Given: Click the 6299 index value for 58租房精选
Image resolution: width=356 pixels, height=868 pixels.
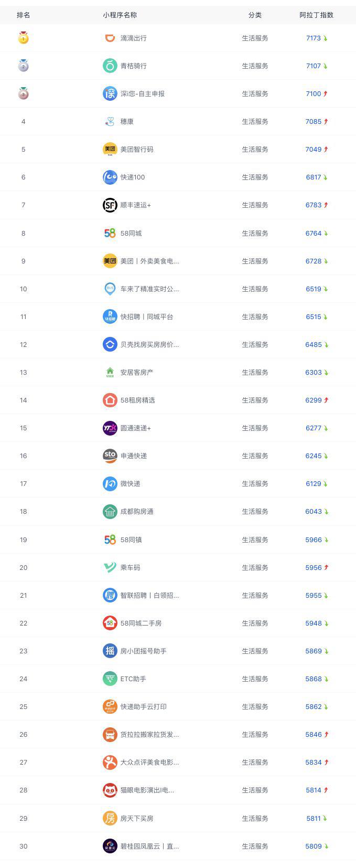Looking at the screenshot, I should 313,400.
